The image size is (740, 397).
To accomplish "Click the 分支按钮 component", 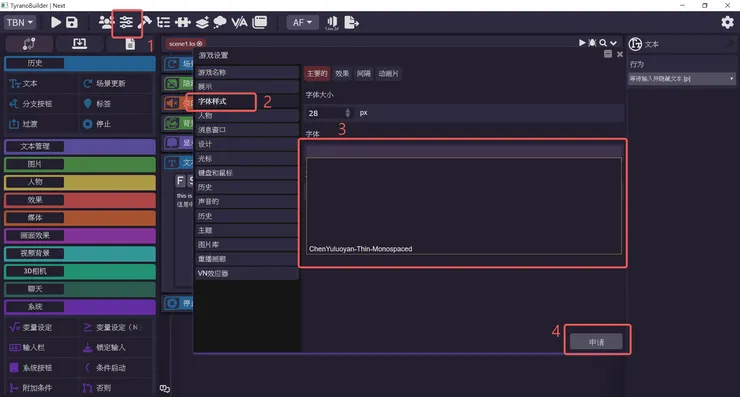I will tap(42, 104).
